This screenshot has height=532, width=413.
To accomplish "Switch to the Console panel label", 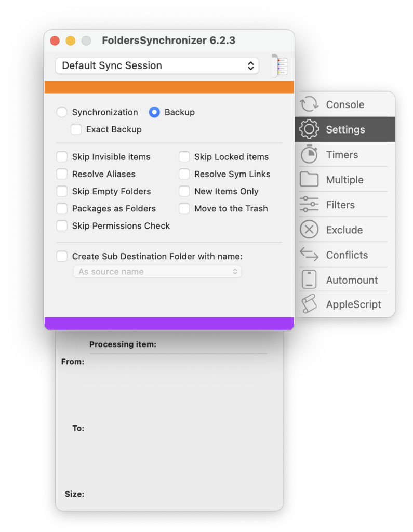I will coord(345,104).
